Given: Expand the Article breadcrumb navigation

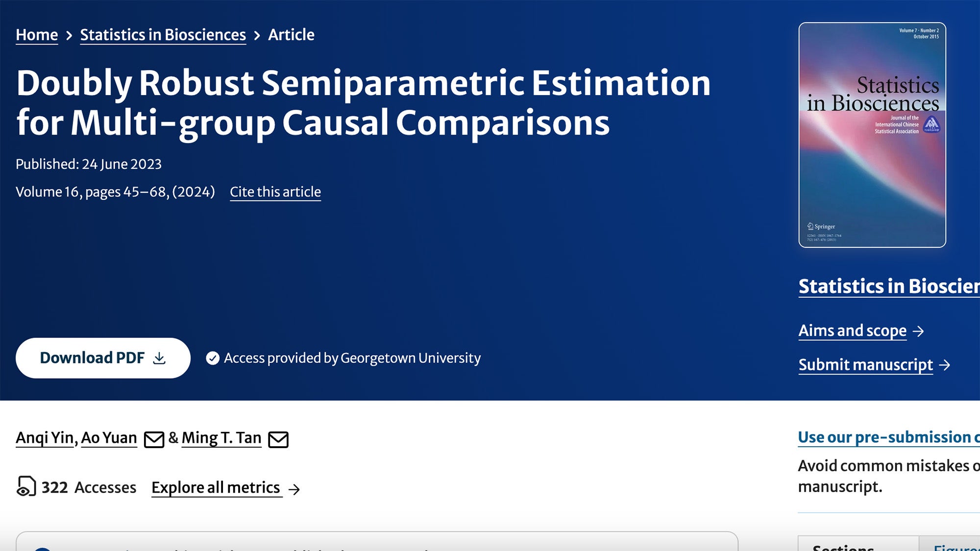Looking at the screenshot, I should click(291, 35).
